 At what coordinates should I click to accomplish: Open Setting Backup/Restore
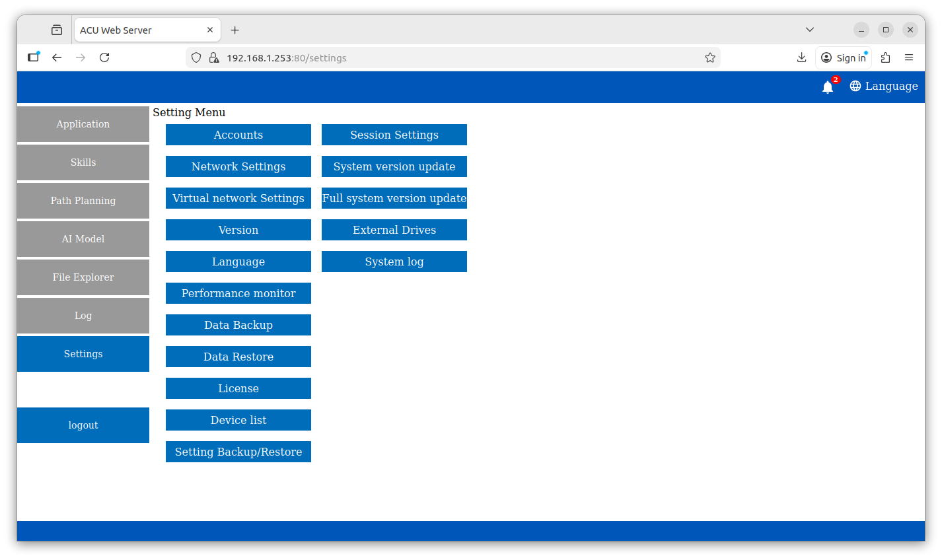(238, 452)
